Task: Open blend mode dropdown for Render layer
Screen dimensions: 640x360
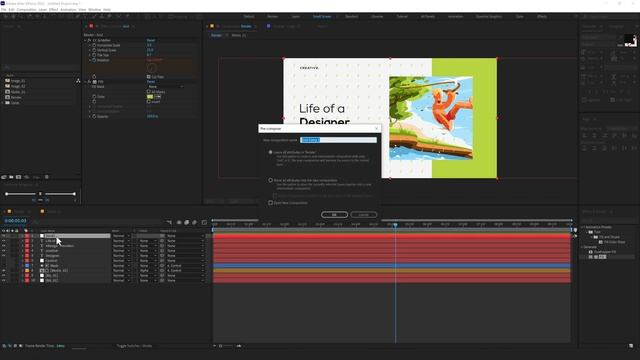Action: pyautogui.click(x=121, y=236)
